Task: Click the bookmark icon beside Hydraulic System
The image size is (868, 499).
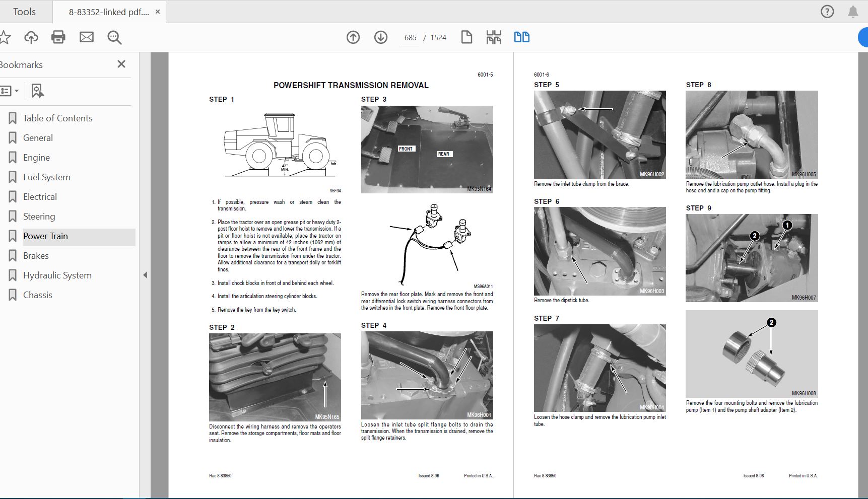Action: coord(13,275)
